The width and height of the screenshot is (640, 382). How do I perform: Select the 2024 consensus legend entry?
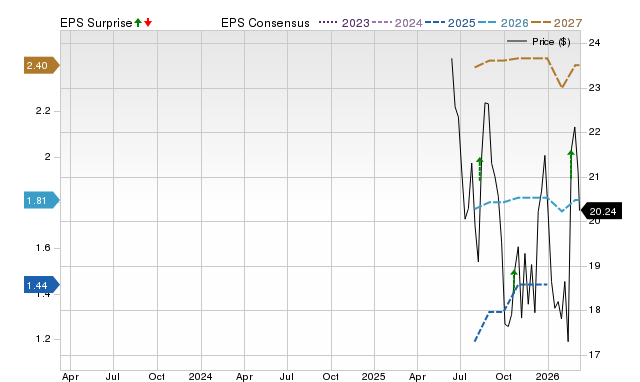[x=397, y=23]
